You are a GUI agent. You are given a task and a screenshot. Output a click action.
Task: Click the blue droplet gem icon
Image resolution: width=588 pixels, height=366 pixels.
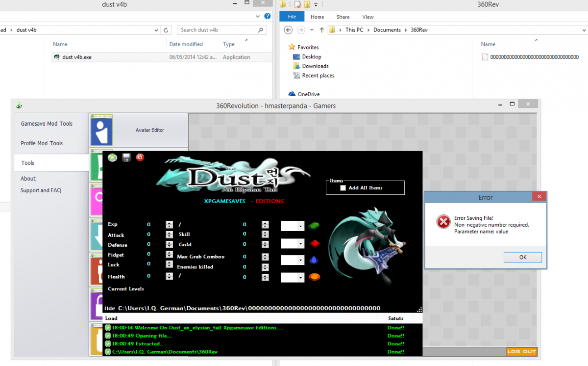[x=314, y=260]
